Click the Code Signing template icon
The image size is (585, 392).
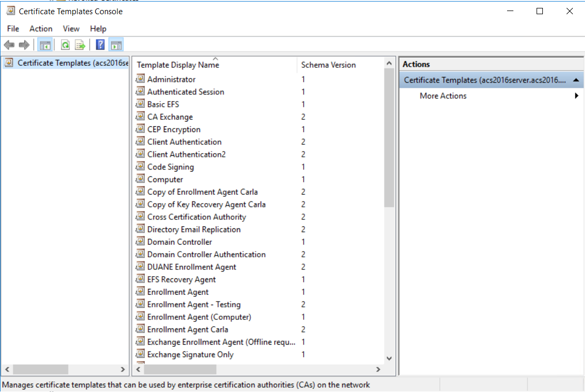(140, 167)
